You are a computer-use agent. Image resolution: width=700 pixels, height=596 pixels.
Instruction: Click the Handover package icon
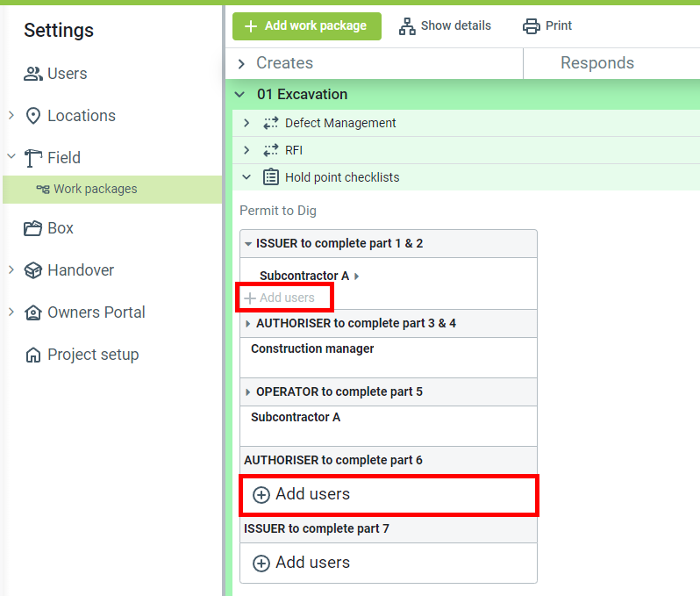point(33,270)
